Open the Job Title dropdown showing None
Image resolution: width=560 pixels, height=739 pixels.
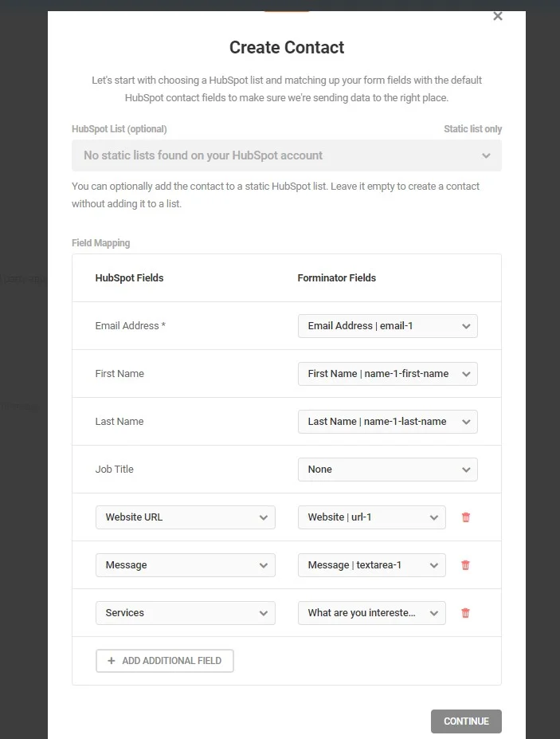[x=388, y=470]
